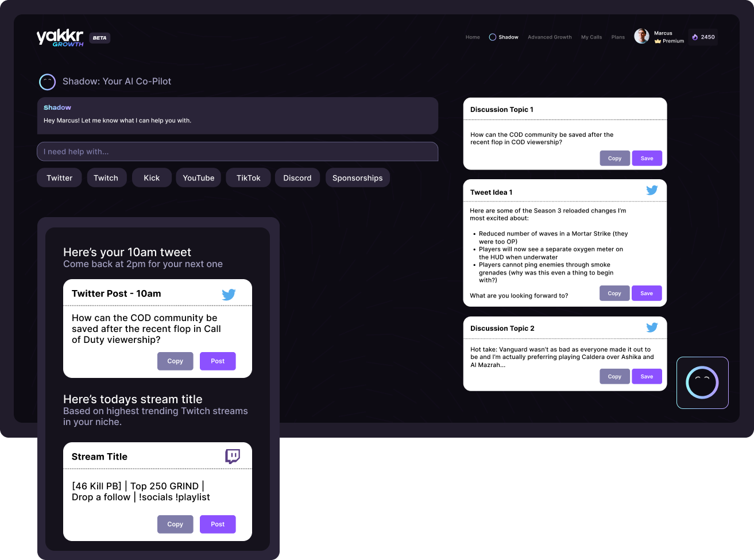Click the 'I need help with...' input field
The image size is (754, 560).
pos(238,152)
